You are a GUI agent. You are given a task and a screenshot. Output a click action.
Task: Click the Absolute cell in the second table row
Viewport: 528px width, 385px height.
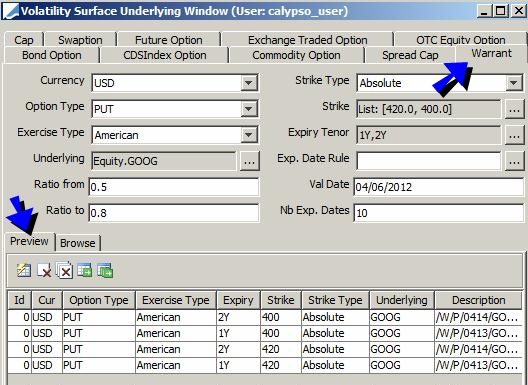pyautogui.click(x=335, y=333)
